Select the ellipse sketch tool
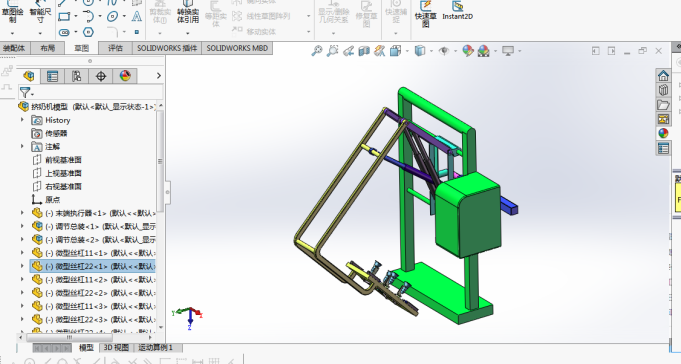Screen dimensions: 681x364 coord(112,17)
